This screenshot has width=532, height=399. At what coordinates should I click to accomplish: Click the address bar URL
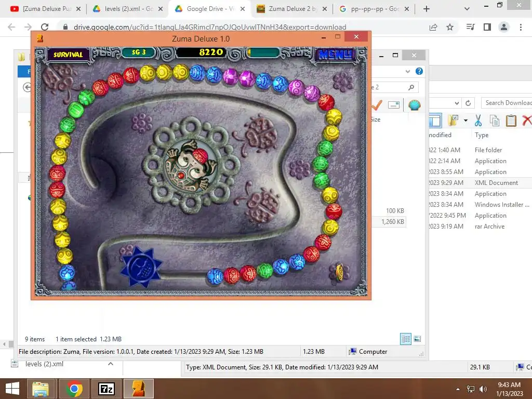pyautogui.click(x=210, y=27)
